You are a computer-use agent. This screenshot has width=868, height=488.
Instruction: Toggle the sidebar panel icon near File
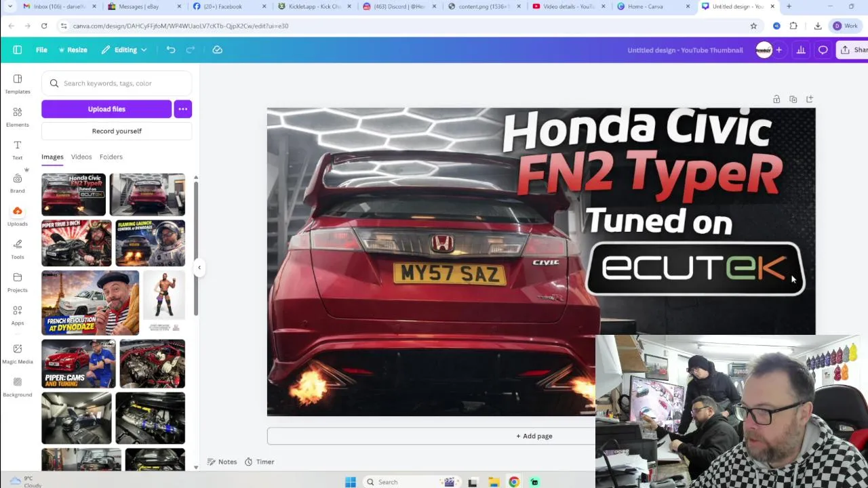click(x=18, y=49)
